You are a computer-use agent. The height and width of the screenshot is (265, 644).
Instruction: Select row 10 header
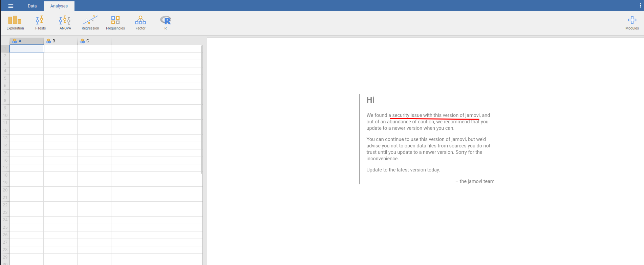5,116
